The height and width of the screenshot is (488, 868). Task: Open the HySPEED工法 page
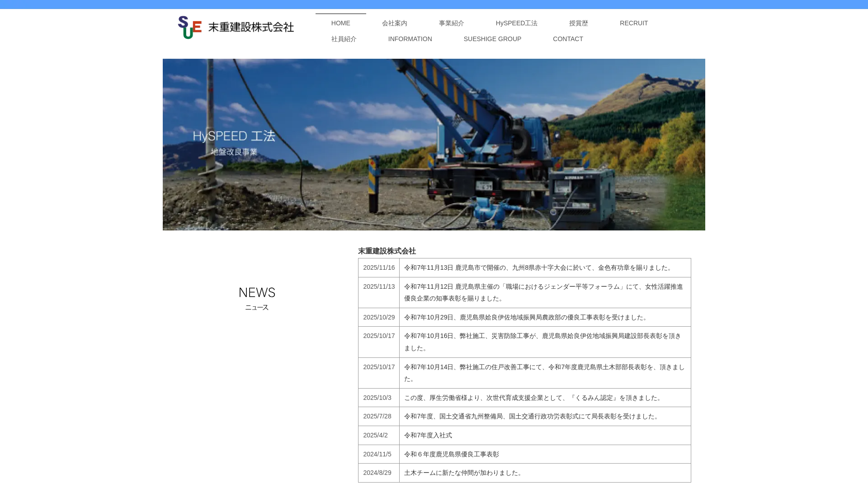click(516, 23)
